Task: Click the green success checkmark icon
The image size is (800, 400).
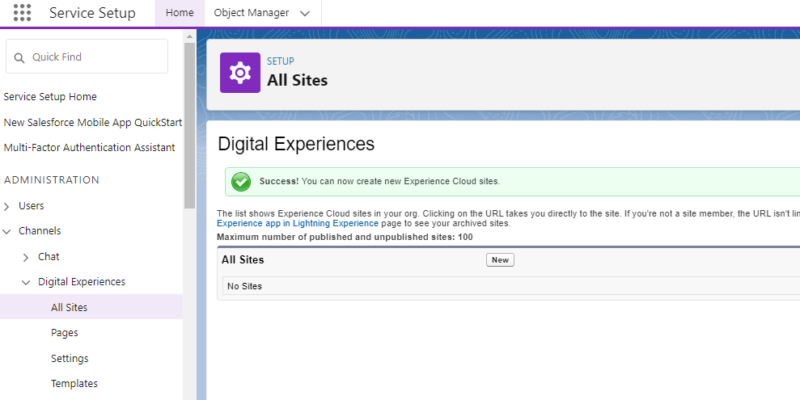Action: (x=241, y=182)
